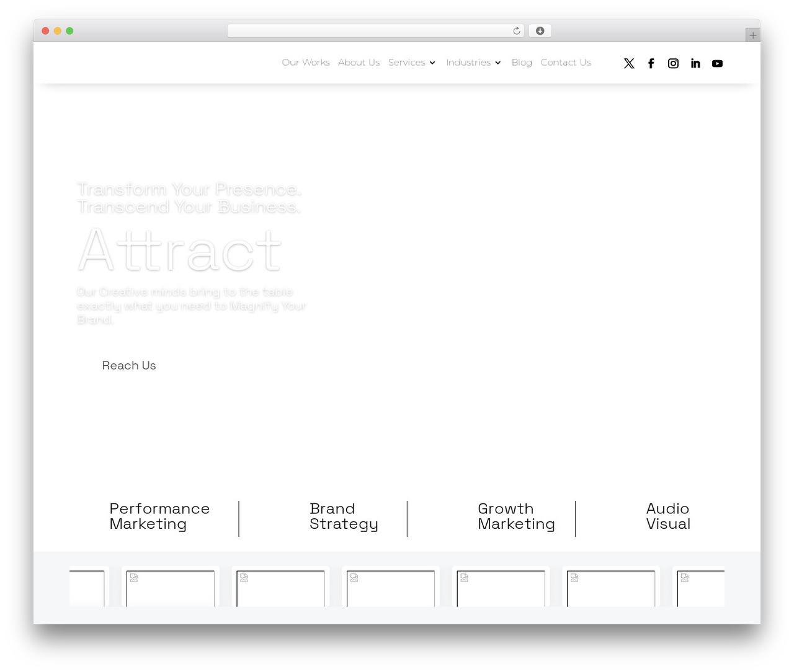Click the browser download arrow button
The height and width of the screenshot is (672, 794).
540,31
